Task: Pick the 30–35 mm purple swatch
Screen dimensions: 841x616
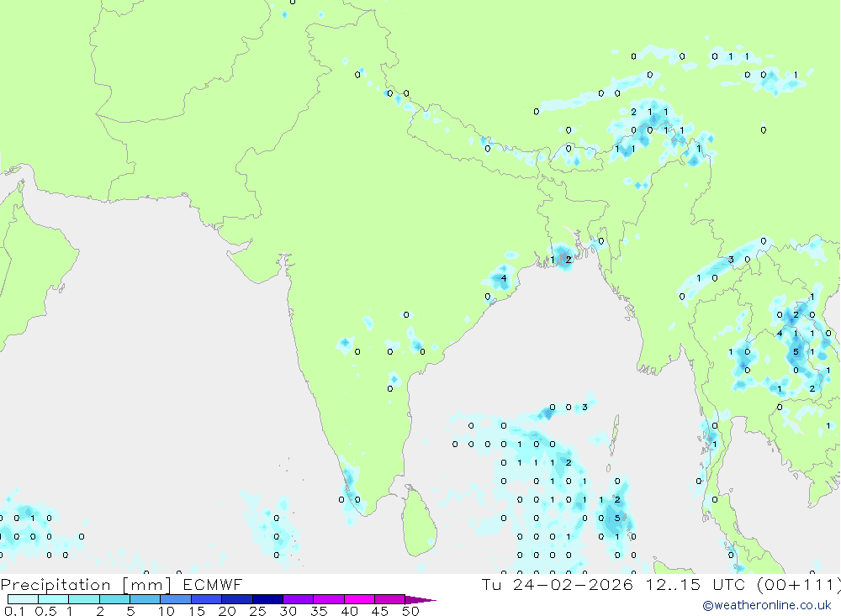Action: click(299, 599)
